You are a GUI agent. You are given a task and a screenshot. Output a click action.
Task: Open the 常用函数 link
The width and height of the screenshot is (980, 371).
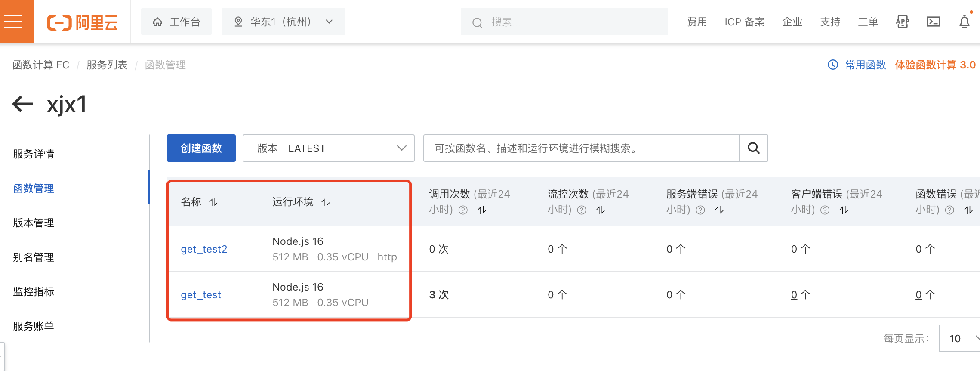866,65
